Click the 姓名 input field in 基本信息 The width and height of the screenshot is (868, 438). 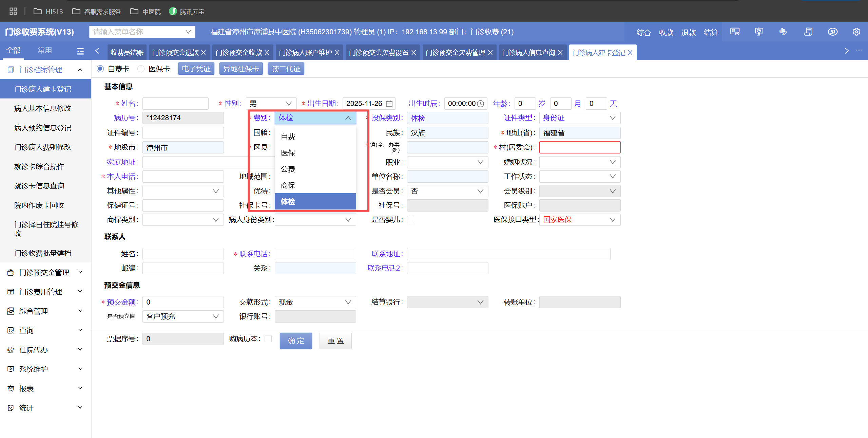point(175,104)
